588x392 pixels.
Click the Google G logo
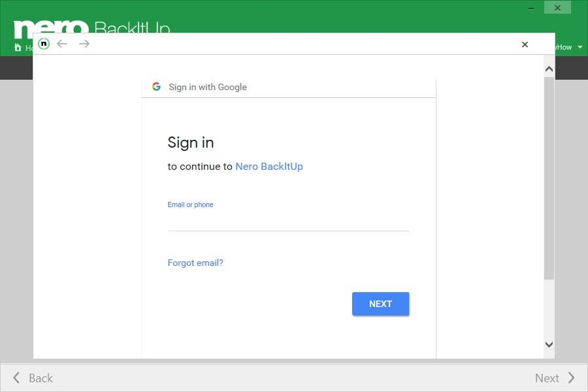[156, 87]
